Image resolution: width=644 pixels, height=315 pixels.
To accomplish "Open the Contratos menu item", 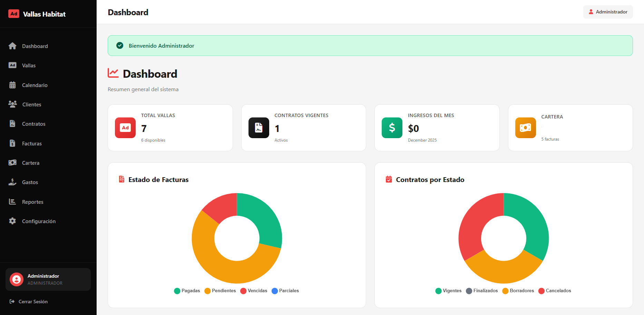I will 33,124.
